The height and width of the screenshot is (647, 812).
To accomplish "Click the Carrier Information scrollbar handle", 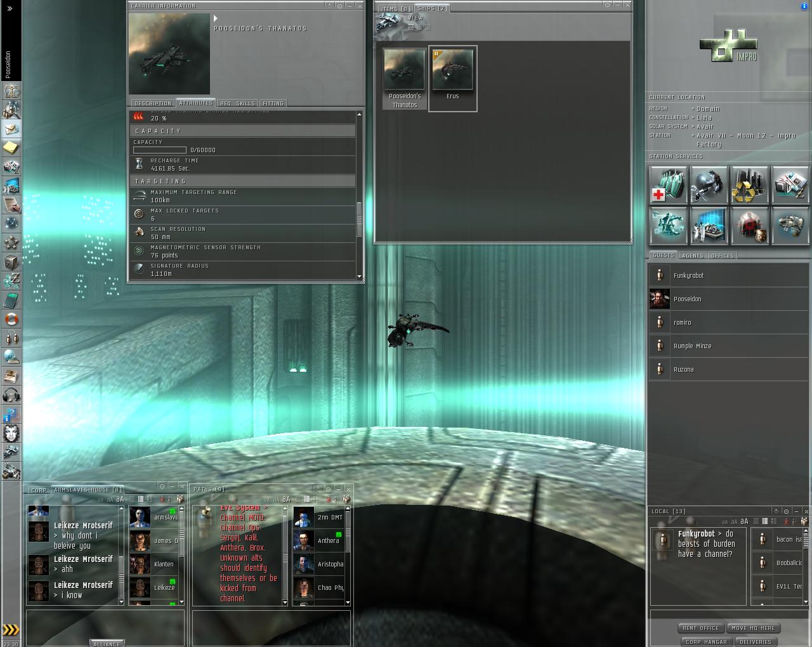I will [x=359, y=219].
